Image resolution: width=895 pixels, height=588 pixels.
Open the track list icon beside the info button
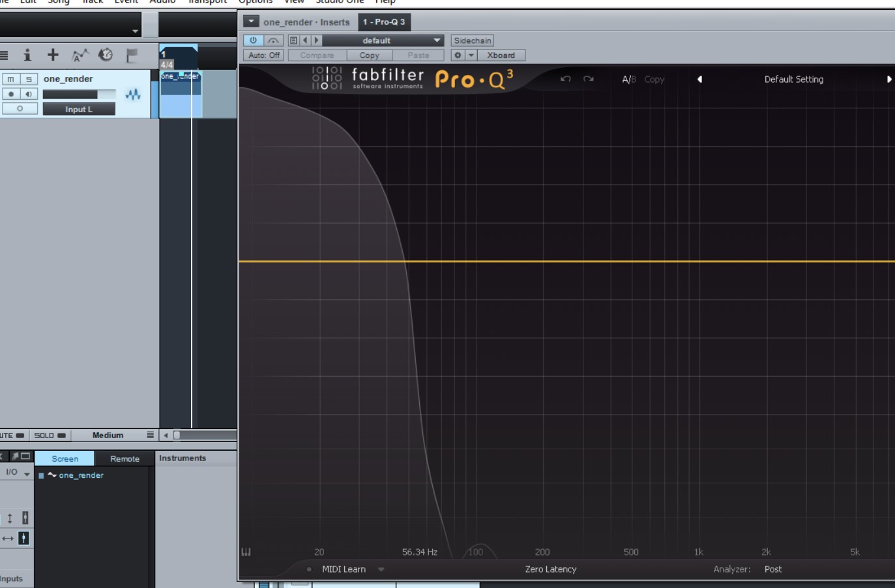(4, 55)
